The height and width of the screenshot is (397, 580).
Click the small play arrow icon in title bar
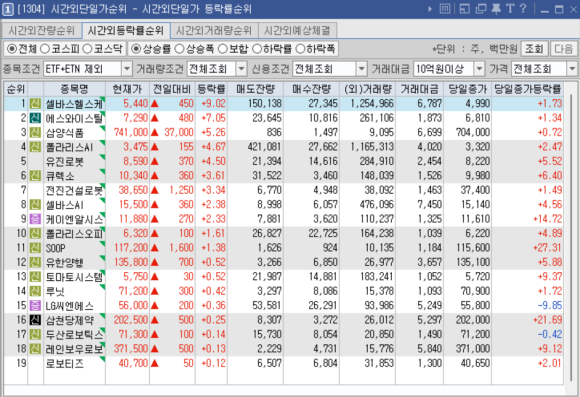[429, 9]
